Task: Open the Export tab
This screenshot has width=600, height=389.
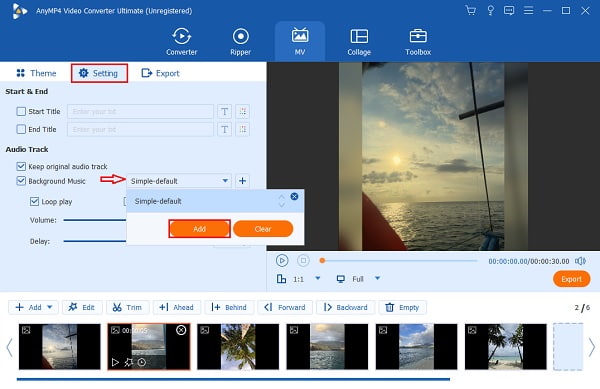Action: click(160, 73)
